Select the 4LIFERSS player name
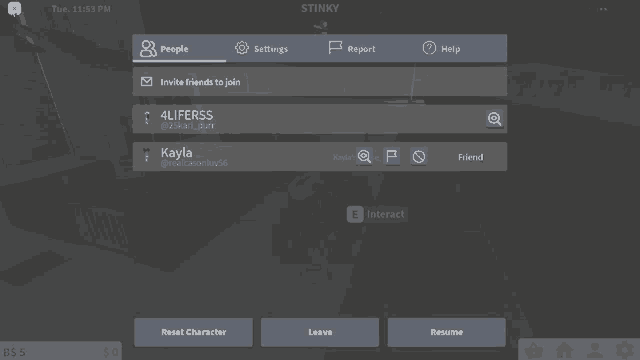640x360 pixels. (187, 115)
